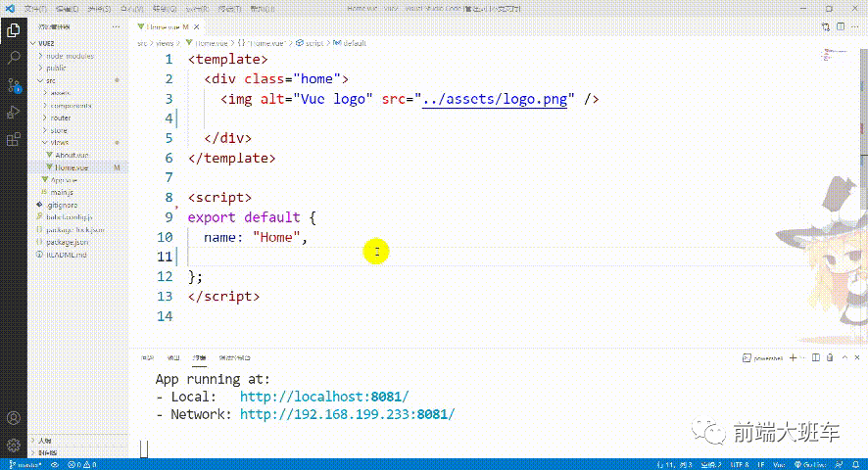The width and height of the screenshot is (868, 470).
Task: Click the new terminal plus icon
Action: (793, 357)
